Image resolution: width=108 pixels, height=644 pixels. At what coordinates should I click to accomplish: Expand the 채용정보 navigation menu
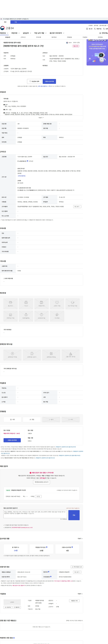[x=4, y=33]
